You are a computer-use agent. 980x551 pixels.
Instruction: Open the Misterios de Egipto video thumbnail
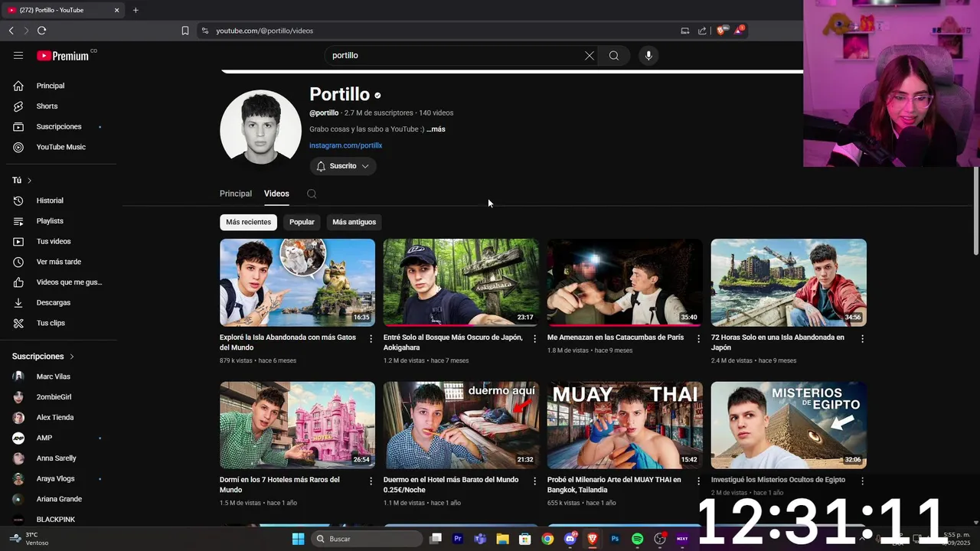(789, 425)
